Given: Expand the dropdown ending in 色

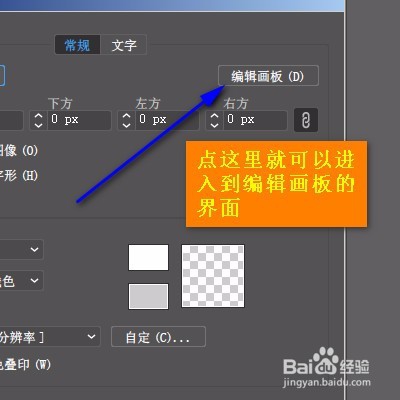Looking at the screenshot, I should (21, 281).
